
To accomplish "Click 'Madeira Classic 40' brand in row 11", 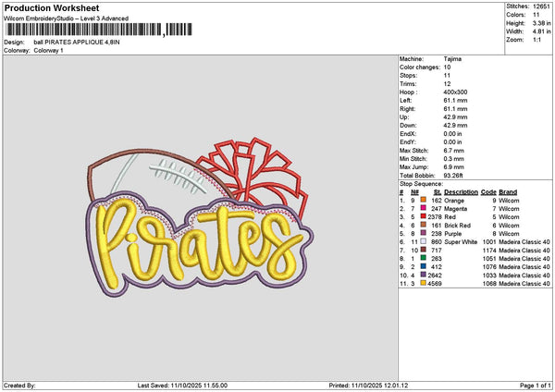I will click(524, 284).
